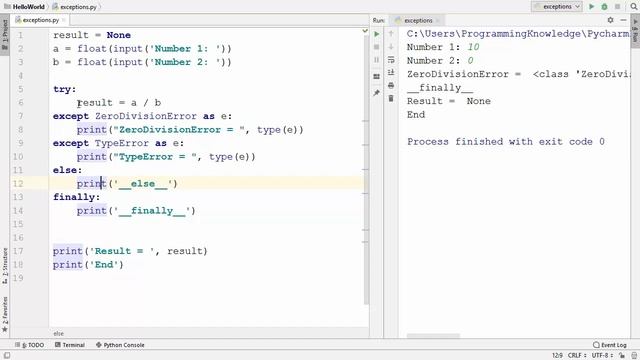Click the editor vertical scrollbar
The height and width of the screenshot is (360, 640).
(366, 171)
